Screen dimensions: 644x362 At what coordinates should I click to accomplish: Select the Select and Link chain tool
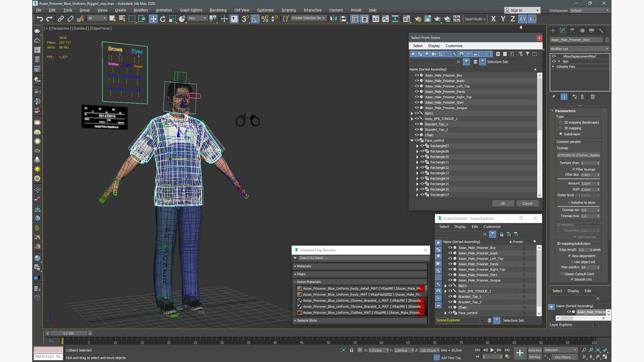(x=61, y=19)
